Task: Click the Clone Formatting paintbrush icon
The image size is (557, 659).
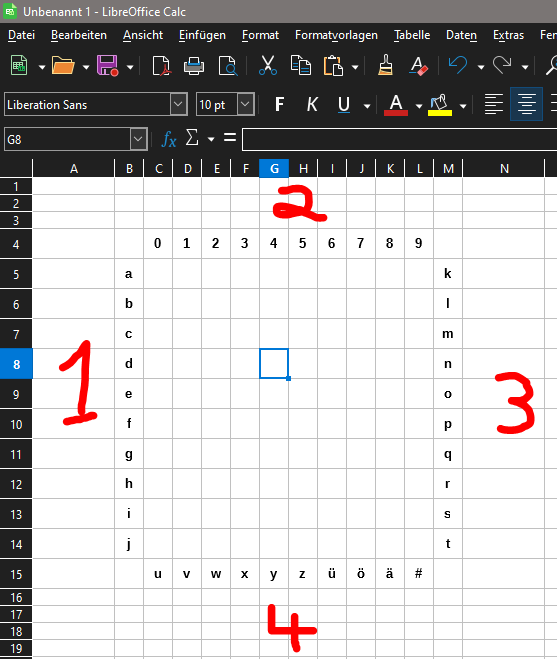Action: (x=385, y=66)
